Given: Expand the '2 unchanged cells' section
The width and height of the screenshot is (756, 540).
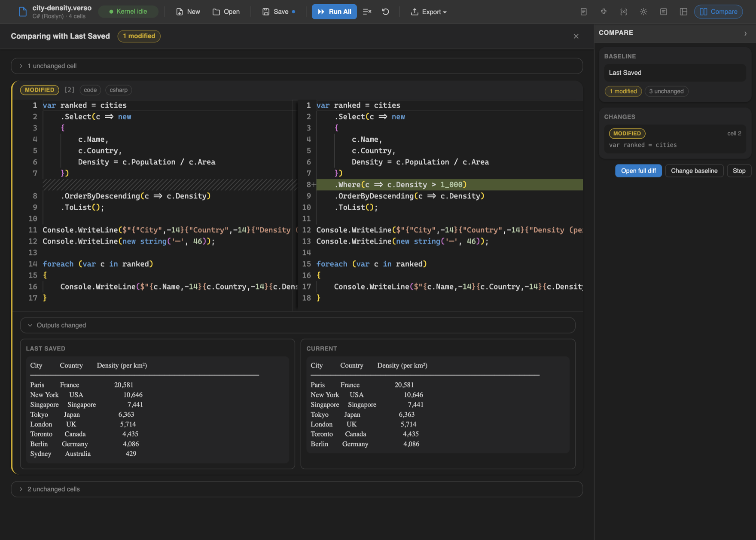Looking at the screenshot, I should pyautogui.click(x=297, y=489).
